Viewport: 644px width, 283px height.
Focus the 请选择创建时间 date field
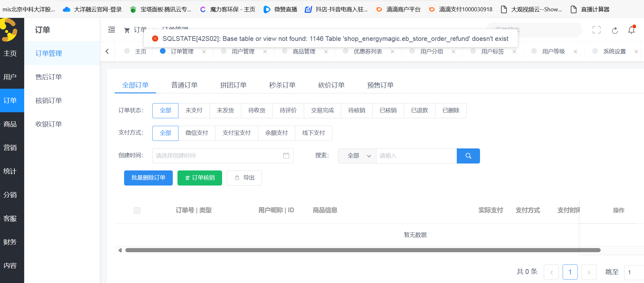[x=223, y=156]
